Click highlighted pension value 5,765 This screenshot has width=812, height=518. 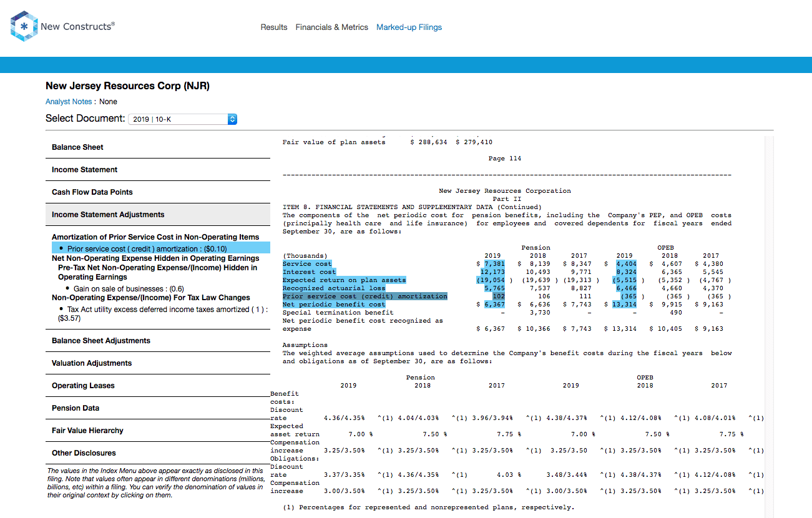(494, 288)
